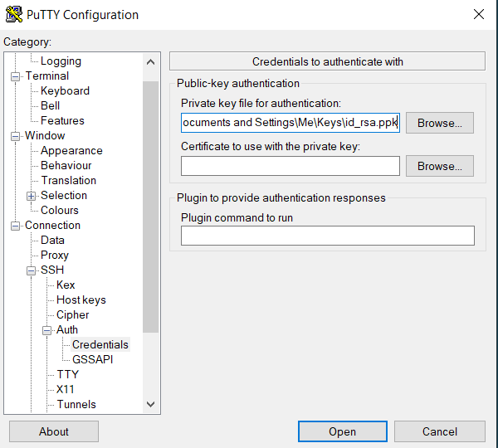Screen dimensions: 498x448
Task: Open the SSH session
Action: tap(342, 431)
